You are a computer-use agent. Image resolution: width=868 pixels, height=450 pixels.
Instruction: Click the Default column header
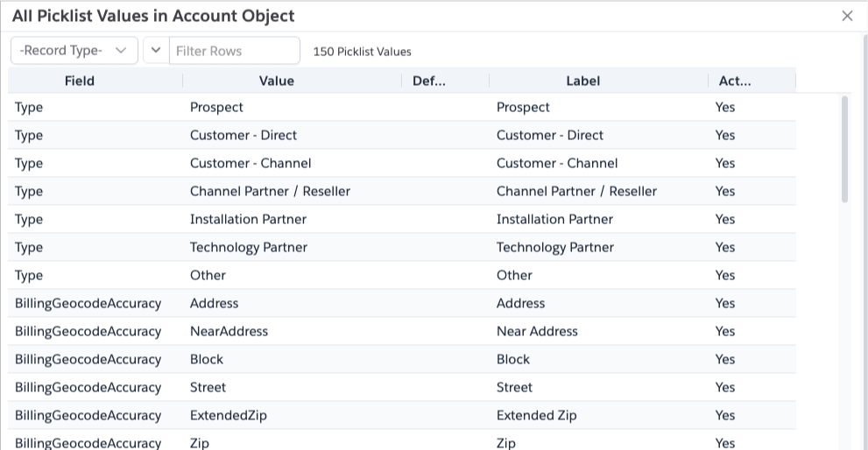point(428,81)
